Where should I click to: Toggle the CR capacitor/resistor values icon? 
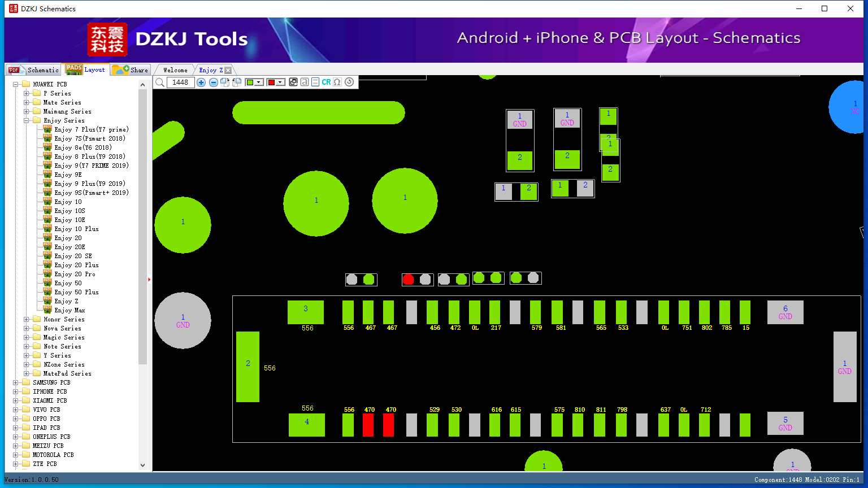(x=327, y=82)
